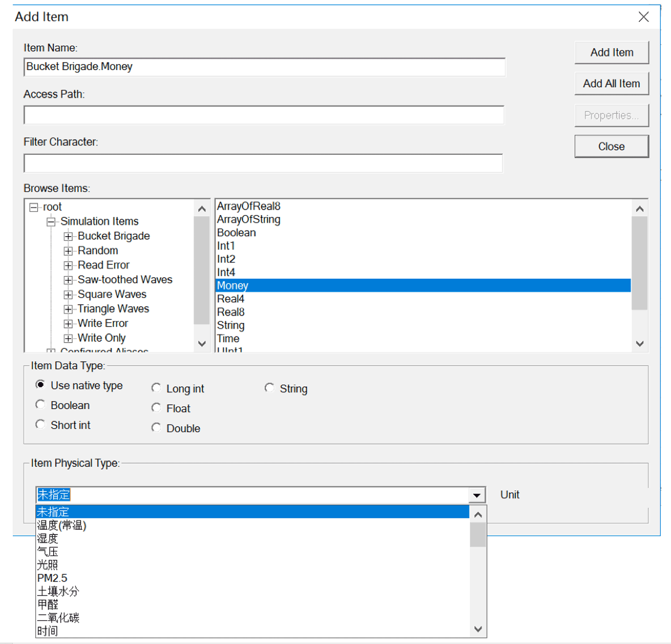Click item list scroll-up arrow
This screenshot has height=644, width=671.
pyautogui.click(x=640, y=209)
